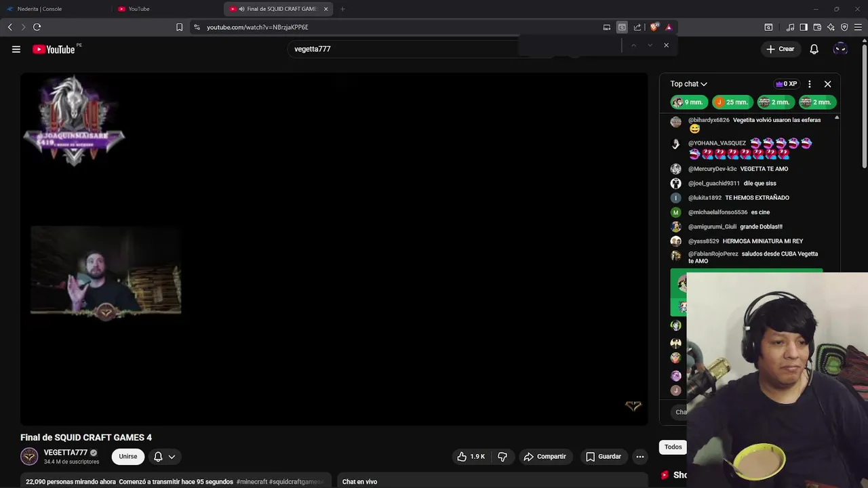Open YouTube notifications bell in header

click(x=814, y=49)
